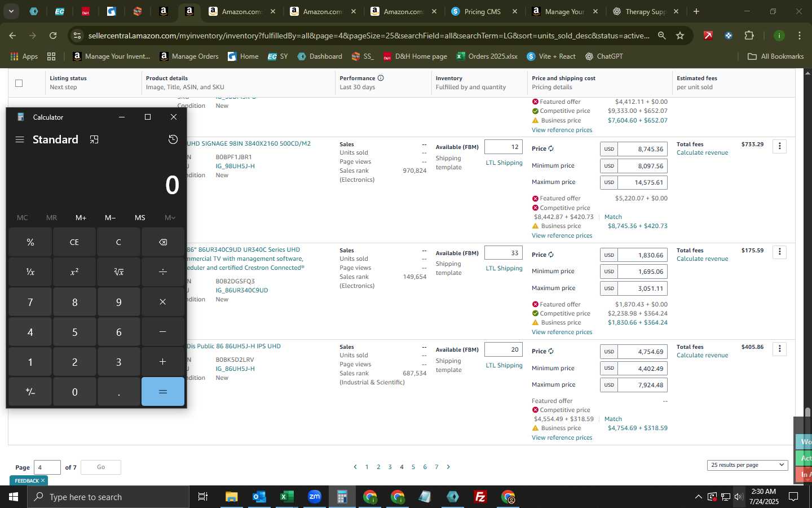The width and height of the screenshot is (812, 508).
Task: Switch to Pricing CMS browser tab
Action: (482, 11)
